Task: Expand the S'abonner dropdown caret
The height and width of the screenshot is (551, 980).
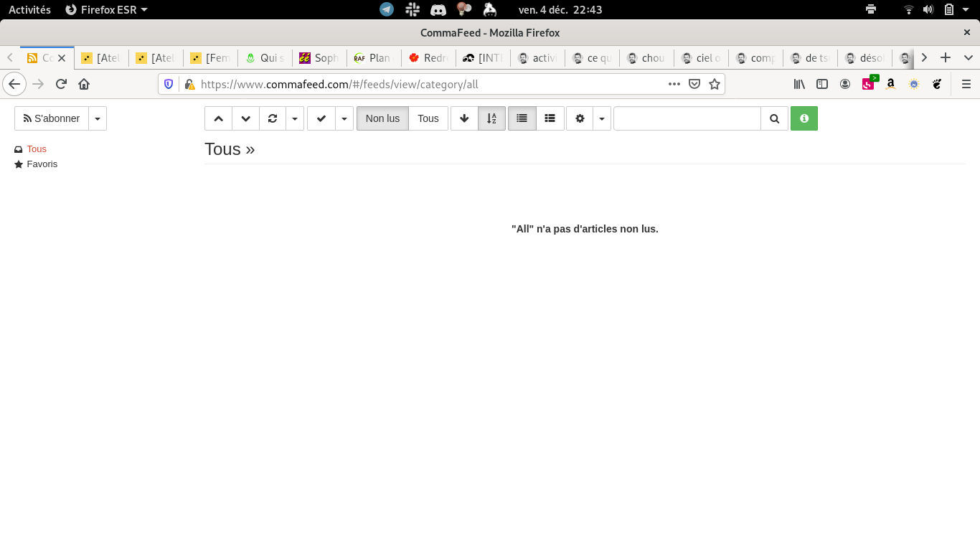Action: click(98, 118)
